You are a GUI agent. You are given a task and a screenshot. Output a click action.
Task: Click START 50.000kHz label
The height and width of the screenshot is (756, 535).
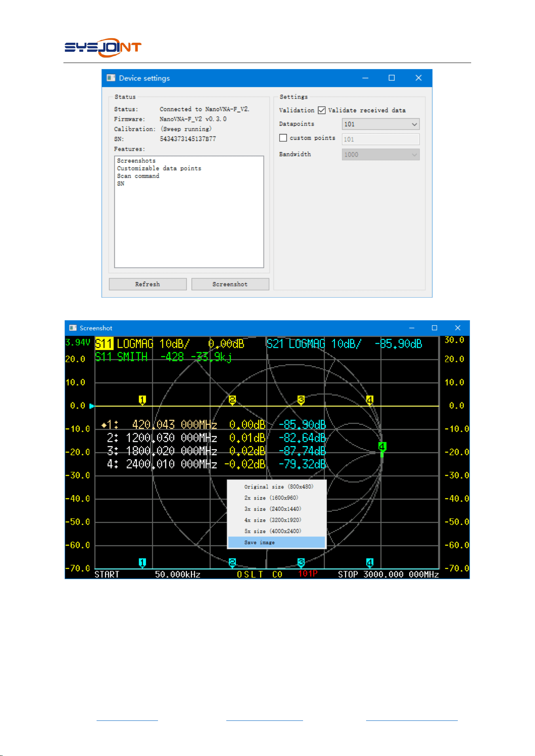pos(147,574)
